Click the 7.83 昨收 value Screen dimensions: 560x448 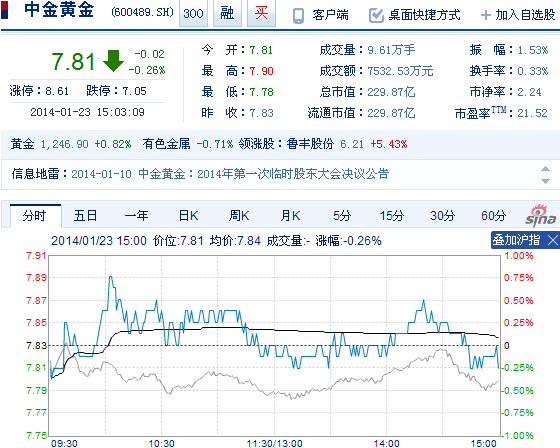pyautogui.click(x=261, y=113)
